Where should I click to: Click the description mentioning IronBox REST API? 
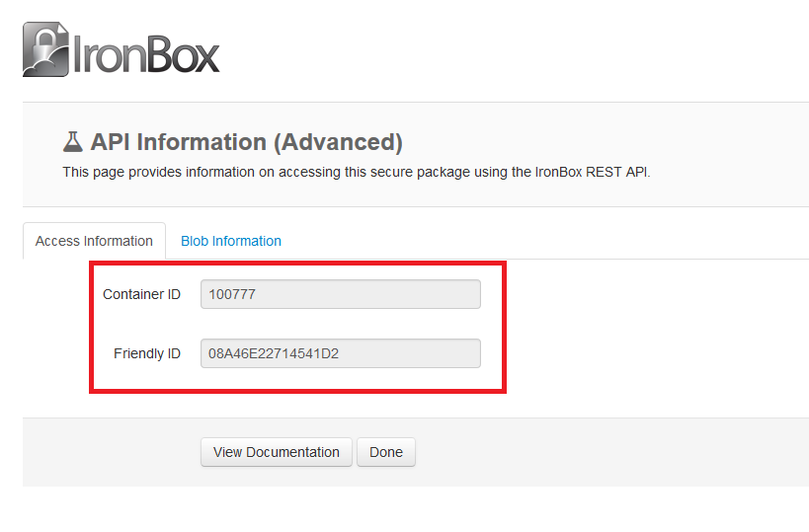357,172
